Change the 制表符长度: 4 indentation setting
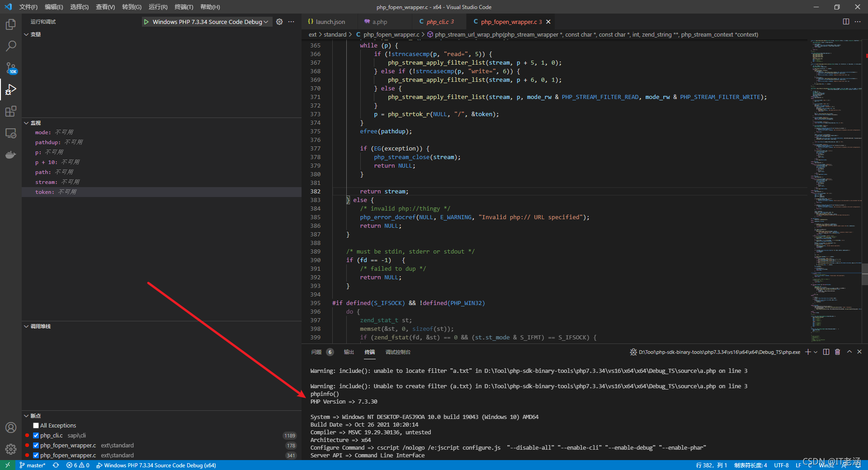Screen dimensions: 868x470 [x=750, y=465]
